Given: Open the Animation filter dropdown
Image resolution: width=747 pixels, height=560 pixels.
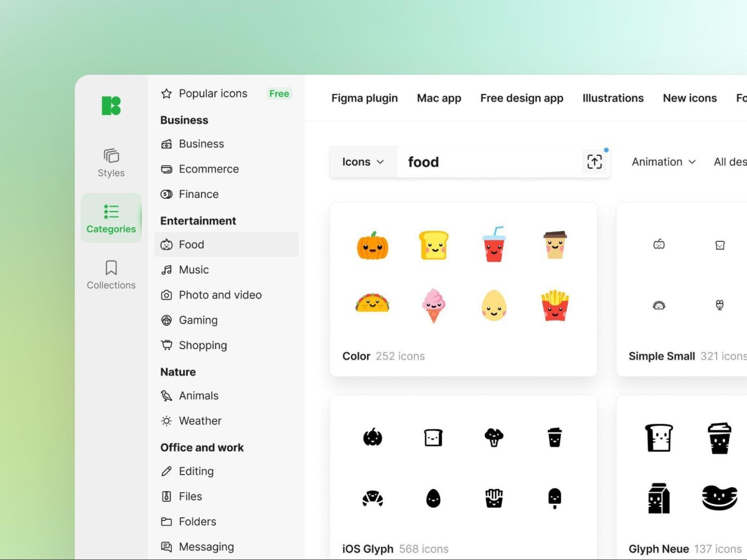Looking at the screenshot, I should (x=664, y=162).
